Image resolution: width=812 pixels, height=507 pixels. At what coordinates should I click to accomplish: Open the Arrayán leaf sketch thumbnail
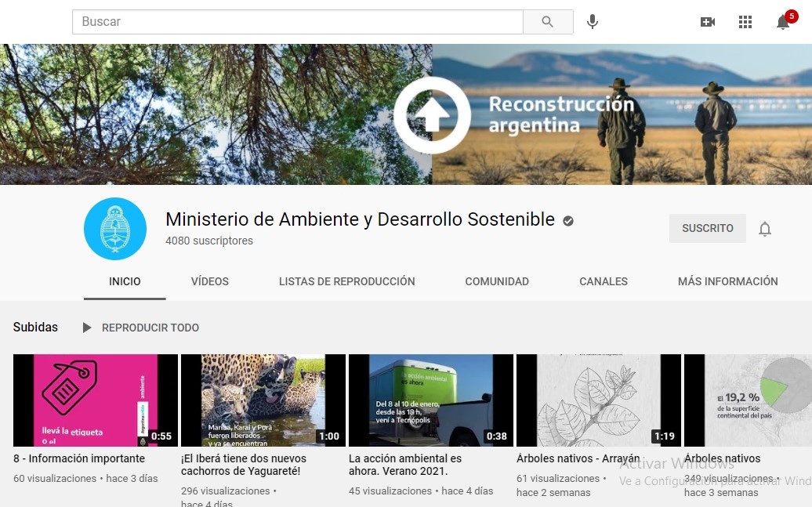click(599, 400)
